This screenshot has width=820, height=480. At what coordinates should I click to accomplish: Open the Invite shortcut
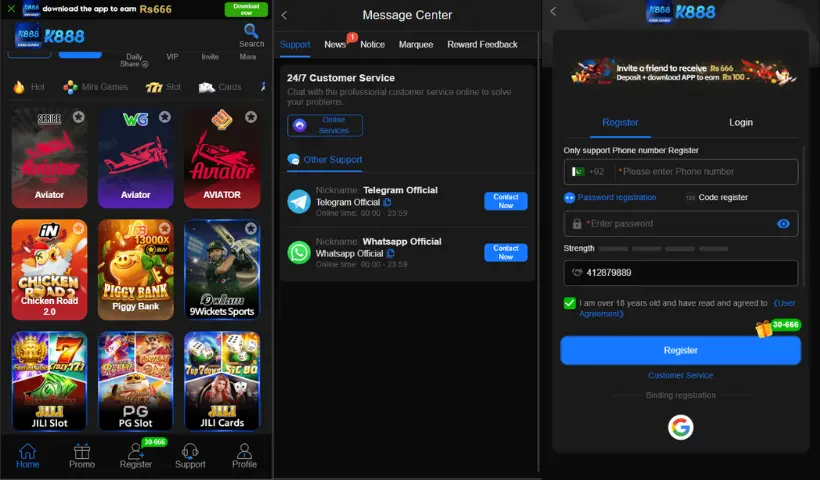[210, 56]
